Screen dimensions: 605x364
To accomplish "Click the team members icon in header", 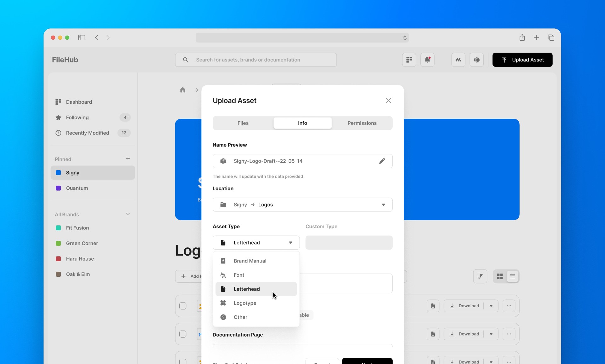I will pyautogui.click(x=476, y=60).
